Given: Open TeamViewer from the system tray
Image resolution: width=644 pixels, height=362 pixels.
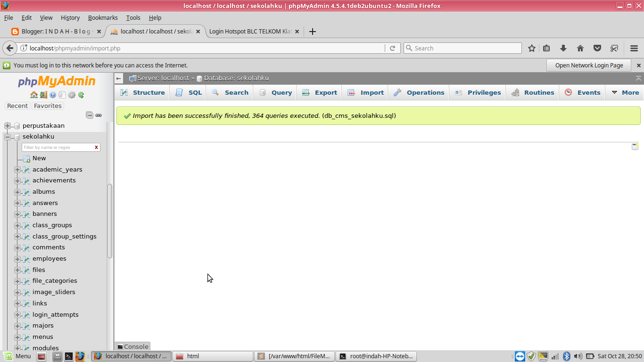Looking at the screenshot, I should point(519,356).
